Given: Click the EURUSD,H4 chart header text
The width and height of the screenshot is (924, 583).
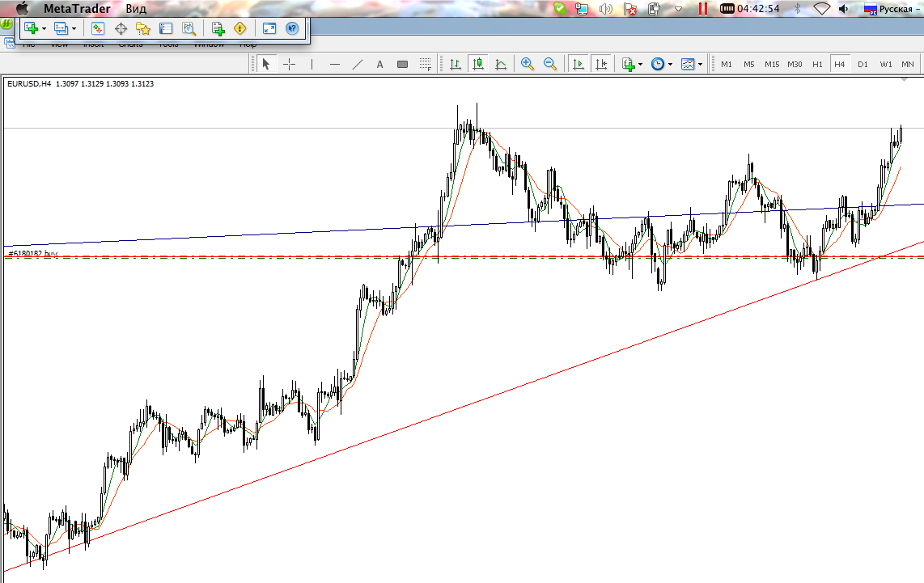Looking at the screenshot, I should [x=80, y=83].
